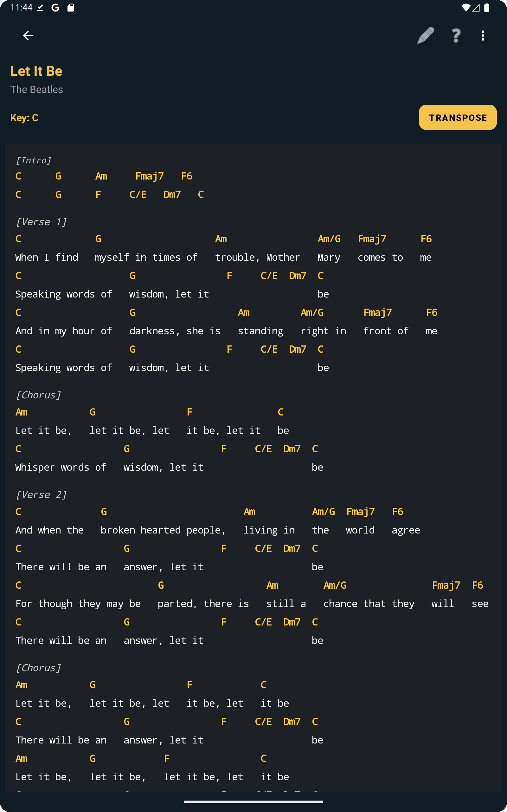Tap the C/E chord in Verse 2
Image resolution: width=507 pixels, height=812 pixels.
pos(263,548)
